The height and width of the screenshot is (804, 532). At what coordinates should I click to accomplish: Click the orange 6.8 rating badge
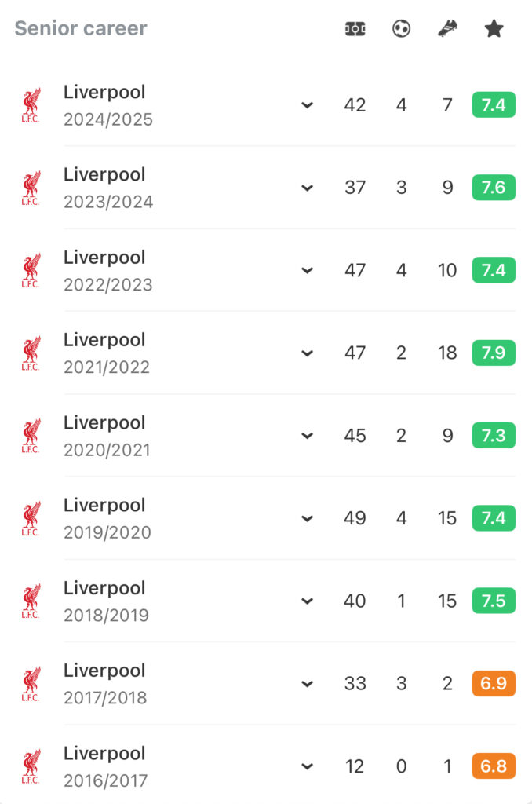494,766
